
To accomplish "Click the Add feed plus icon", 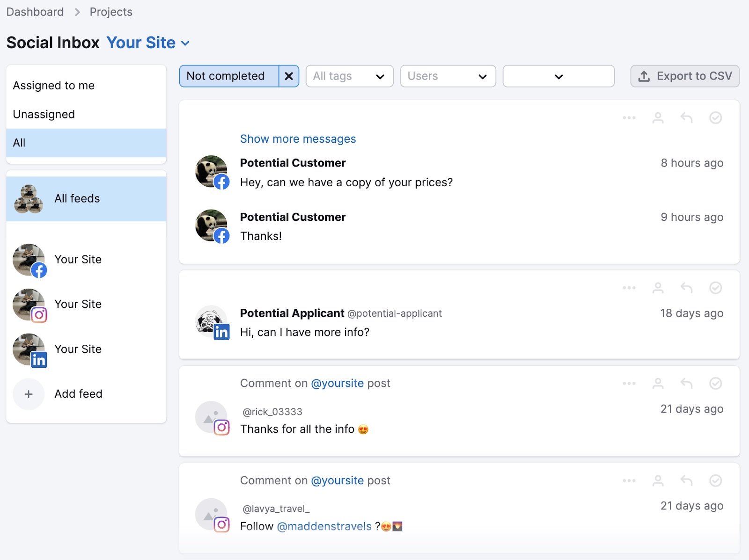I will [29, 394].
